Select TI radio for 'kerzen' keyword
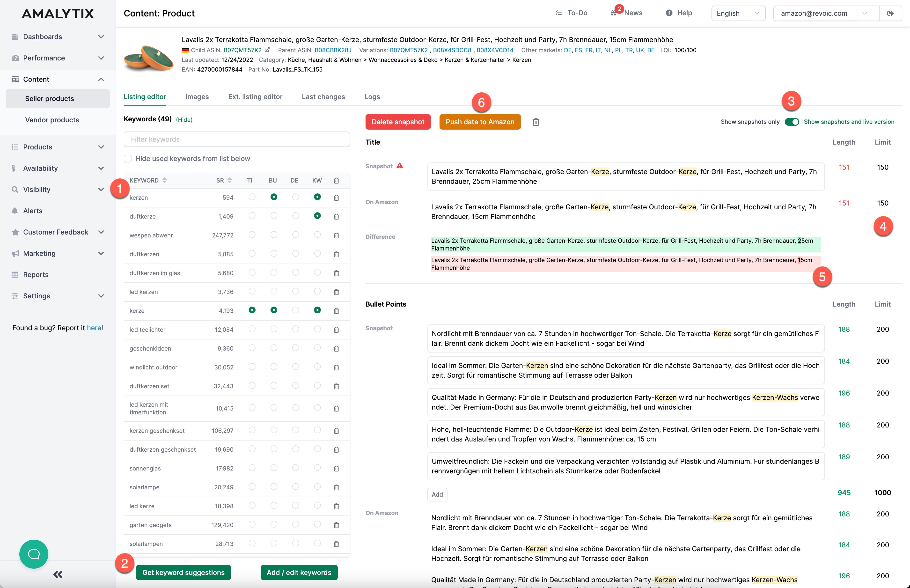Image resolution: width=910 pixels, height=588 pixels. tap(252, 197)
